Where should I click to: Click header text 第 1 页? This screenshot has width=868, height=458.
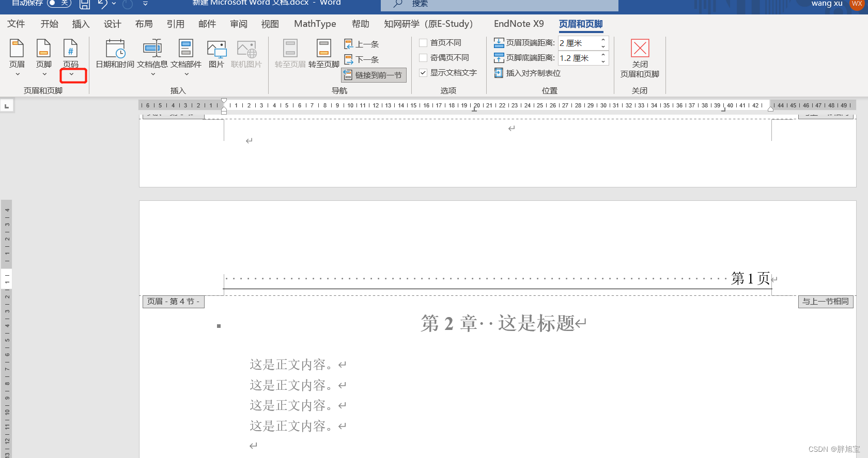[751, 278]
